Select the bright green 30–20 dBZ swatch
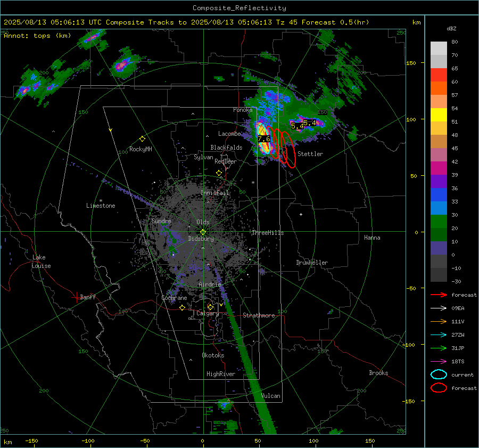 pyautogui.click(x=439, y=222)
